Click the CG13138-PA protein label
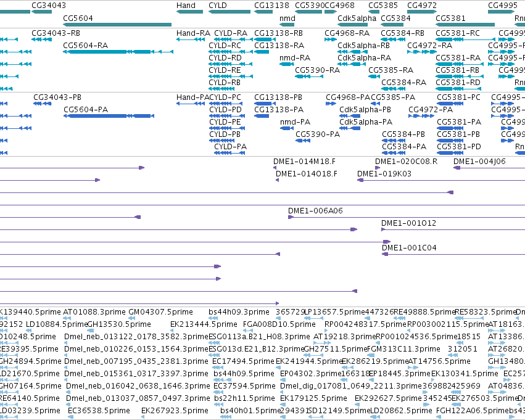525x420 pixels. point(279,110)
